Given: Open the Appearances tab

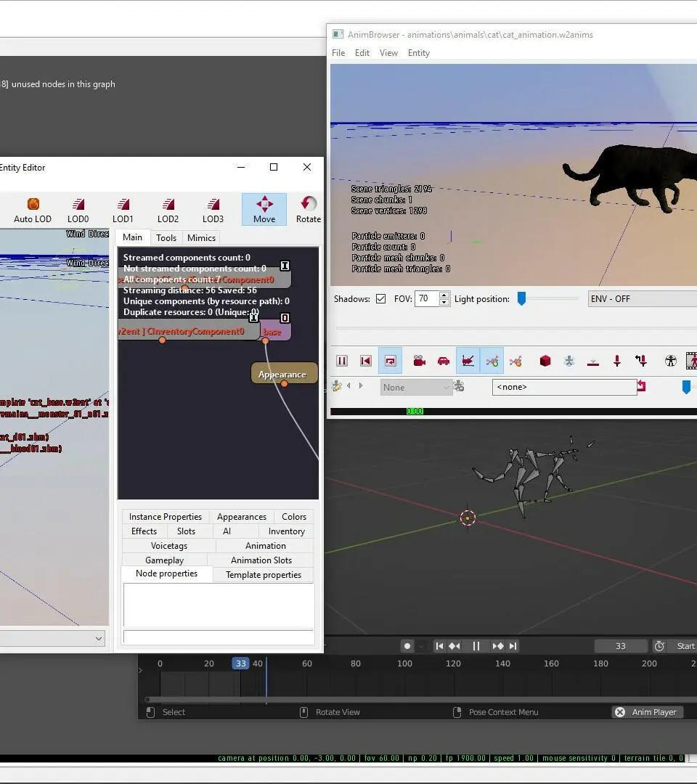Looking at the screenshot, I should (x=242, y=517).
